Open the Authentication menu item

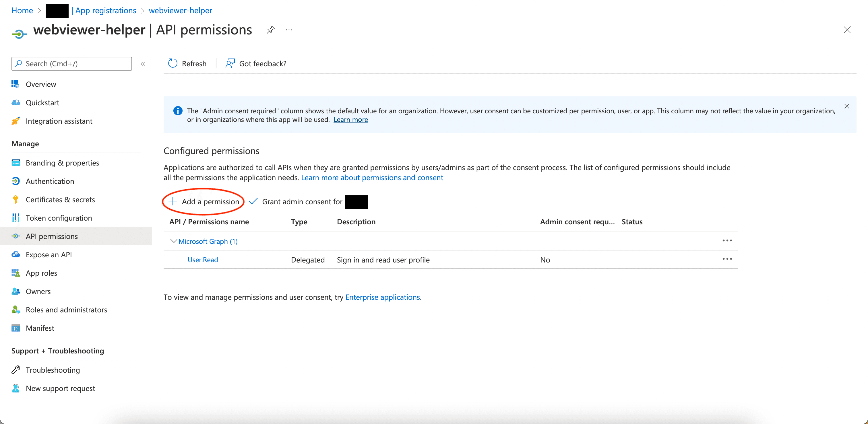(50, 181)
